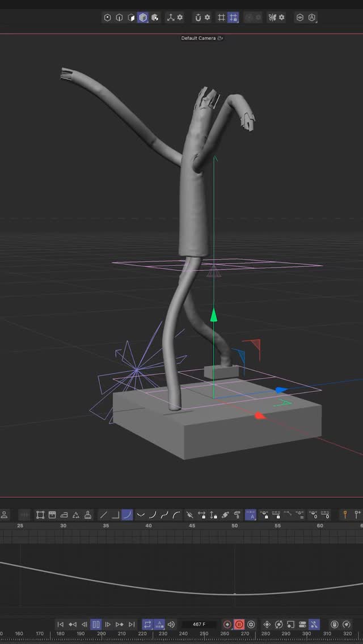This screenshot has height=644, width=363.
Task: Click the Soft tangent V-curve icon
Action: [141, 515]
